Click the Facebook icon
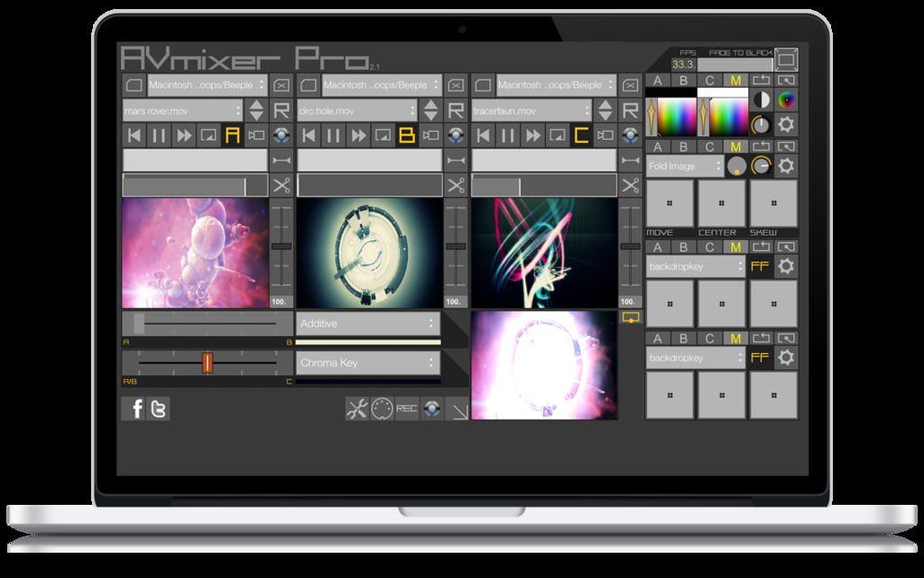This screenshot has width=924, height=578. pos(135,409)
